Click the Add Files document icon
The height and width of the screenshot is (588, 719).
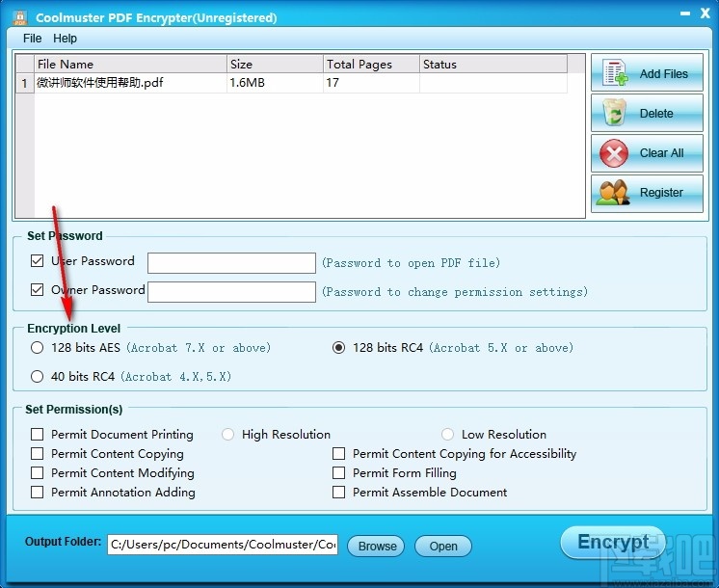click(x=615, y=72)
